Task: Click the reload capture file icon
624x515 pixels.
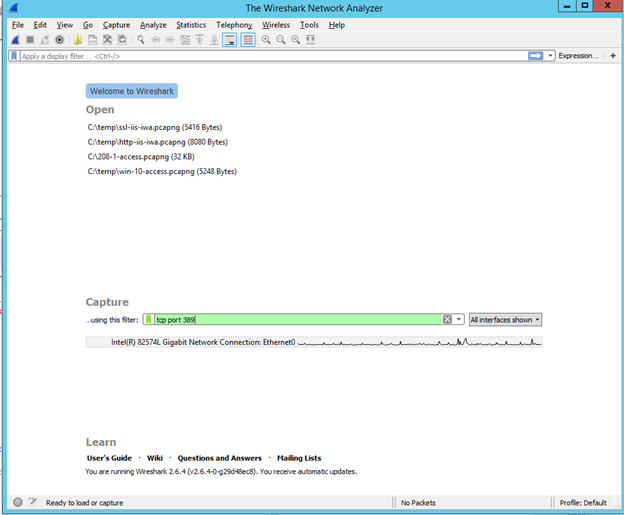Action: tap(122, 40)
